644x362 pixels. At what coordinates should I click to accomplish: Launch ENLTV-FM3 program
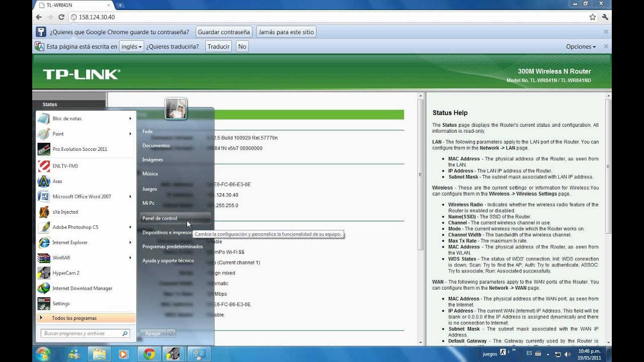86,166
